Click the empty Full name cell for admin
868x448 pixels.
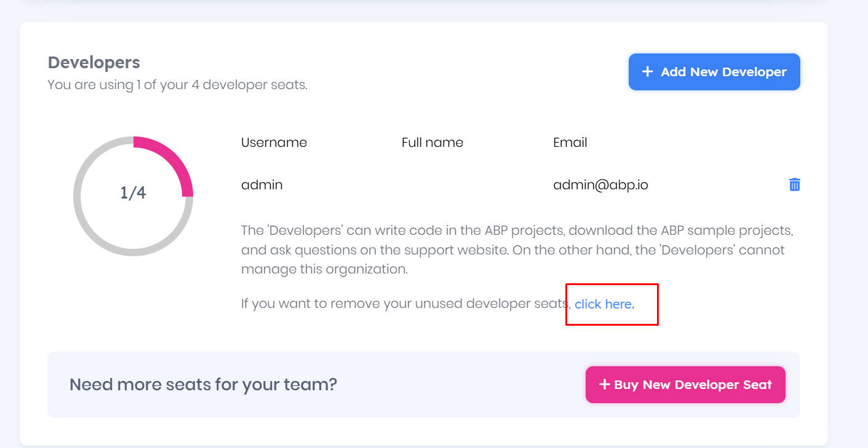click(x=432, y=184)
